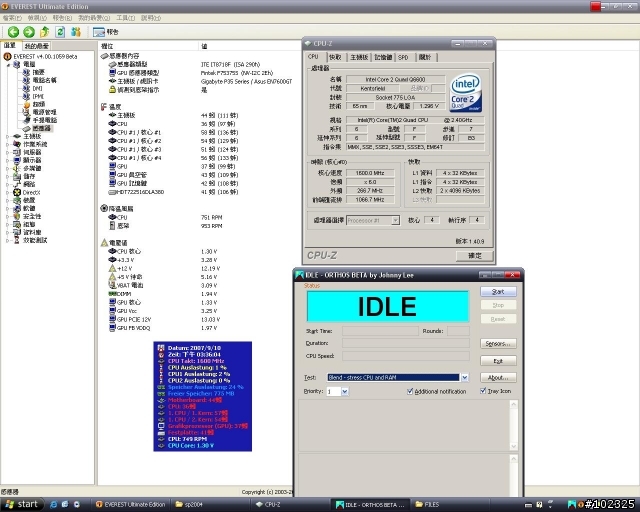This screenshot has height=512, width=640.
Task: Click the Sensors... button in Orthos
Action: (x=498, y=344)
